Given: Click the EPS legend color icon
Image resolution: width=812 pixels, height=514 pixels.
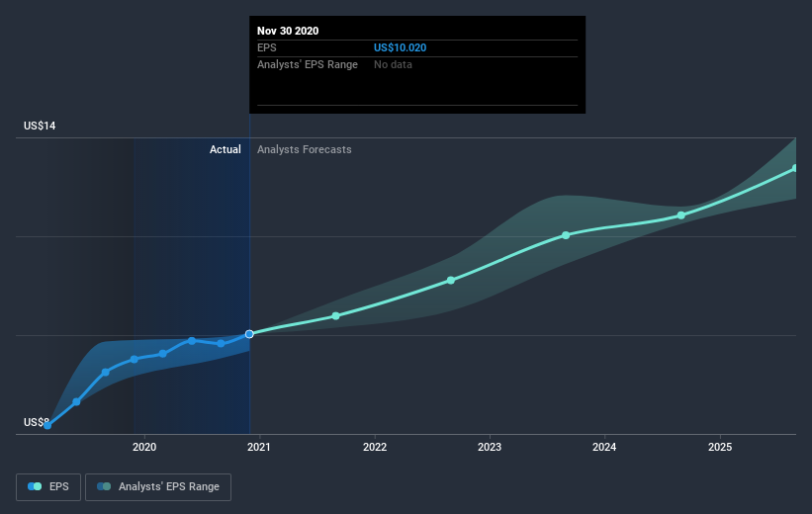Looking at the screenshot, I should (x=35, y=486).
